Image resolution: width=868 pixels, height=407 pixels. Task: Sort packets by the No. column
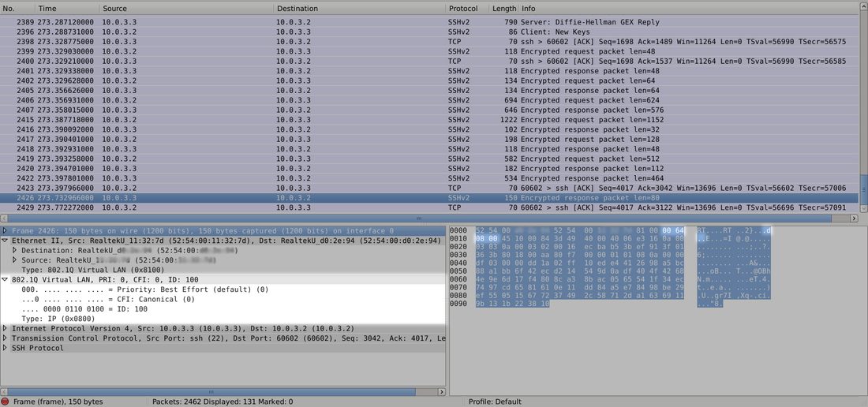coord(17,9)
